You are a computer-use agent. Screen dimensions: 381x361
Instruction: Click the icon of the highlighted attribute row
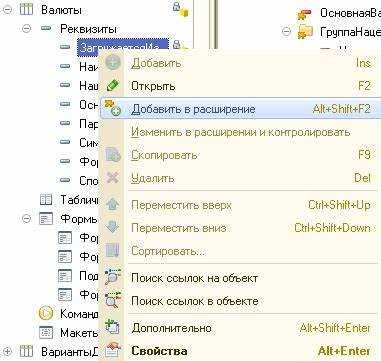[x=65, y=47]
